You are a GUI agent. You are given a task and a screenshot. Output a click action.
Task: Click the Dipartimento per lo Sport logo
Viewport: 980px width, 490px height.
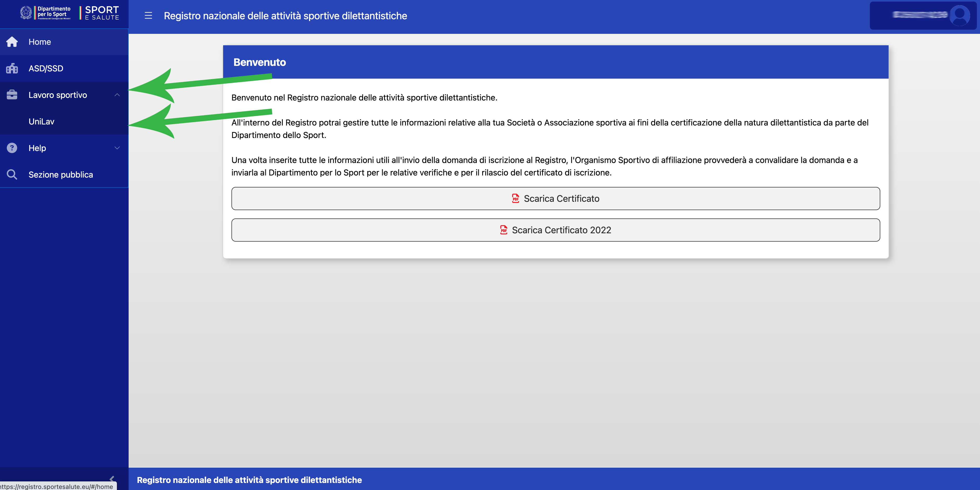tap(46, 12)
